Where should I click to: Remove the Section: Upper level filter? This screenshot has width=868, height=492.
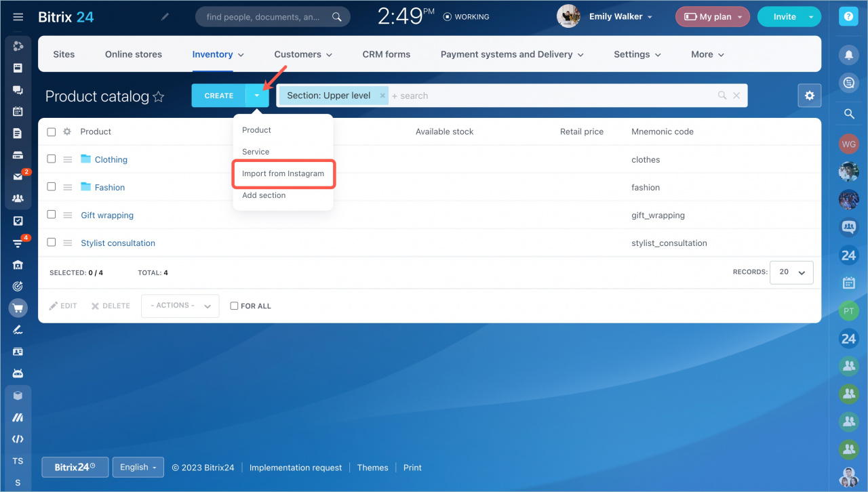(x=382, y=96)
